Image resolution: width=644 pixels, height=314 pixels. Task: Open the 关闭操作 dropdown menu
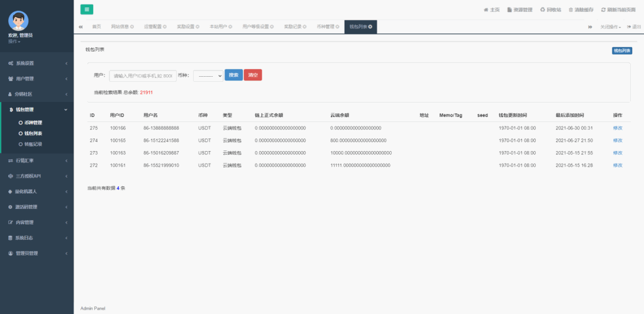pos(610,27)
